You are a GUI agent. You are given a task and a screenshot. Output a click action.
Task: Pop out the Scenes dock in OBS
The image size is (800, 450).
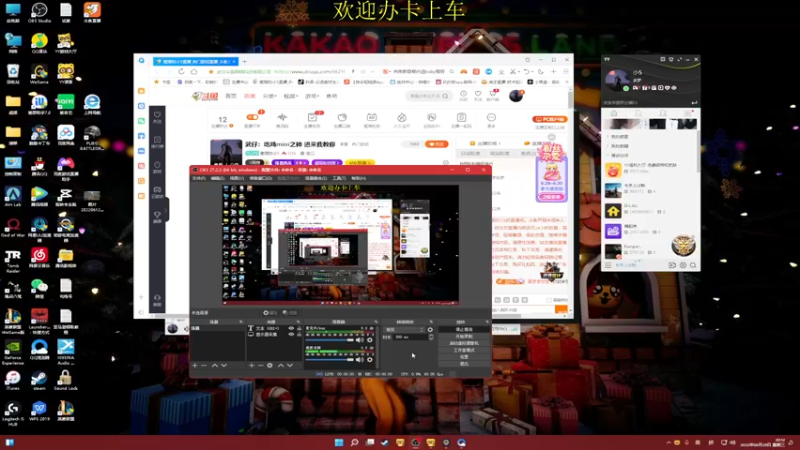(241, 322)
